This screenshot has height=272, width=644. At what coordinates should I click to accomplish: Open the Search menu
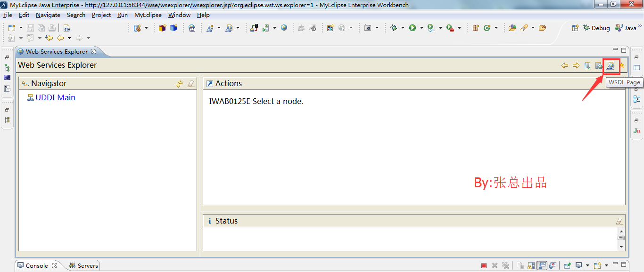76,15
